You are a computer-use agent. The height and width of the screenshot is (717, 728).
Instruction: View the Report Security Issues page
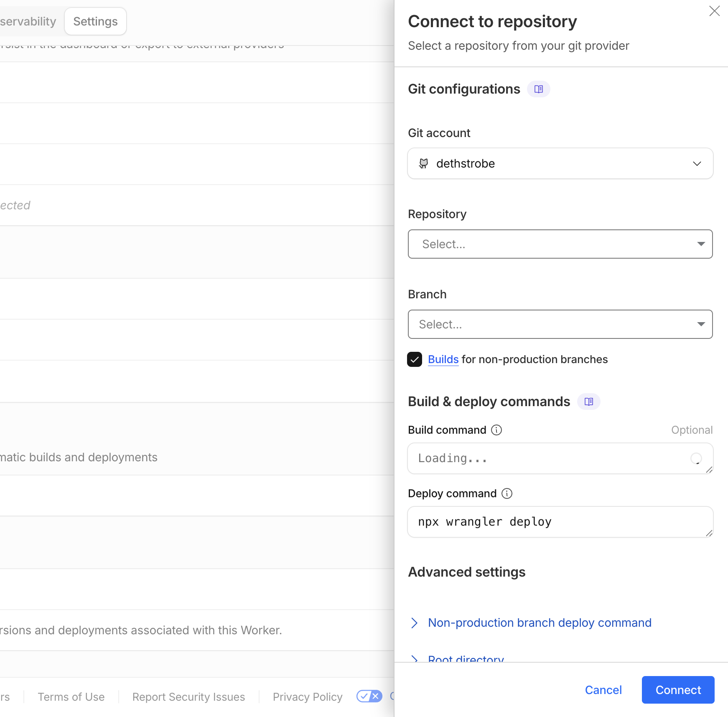[188, 696]
